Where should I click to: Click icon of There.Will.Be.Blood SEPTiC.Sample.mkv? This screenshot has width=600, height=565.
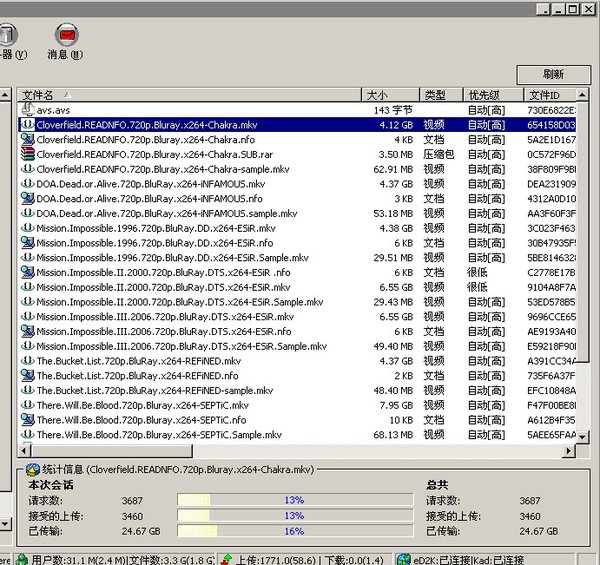pos(28,435)
